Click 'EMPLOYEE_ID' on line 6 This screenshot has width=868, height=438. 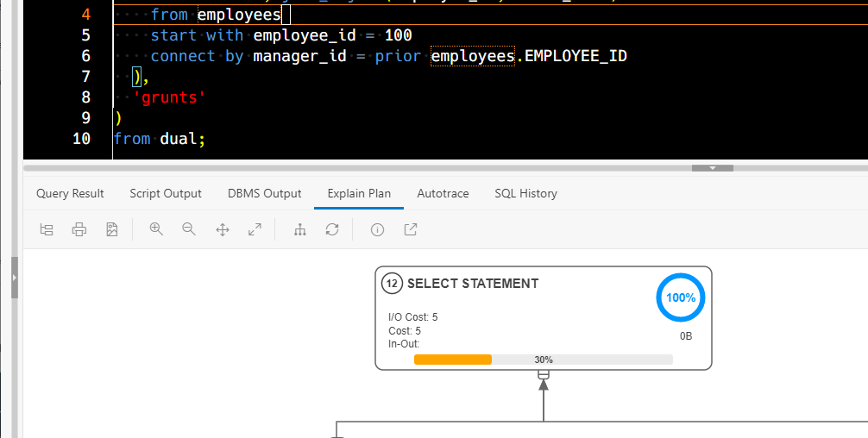tap(576, 56)
